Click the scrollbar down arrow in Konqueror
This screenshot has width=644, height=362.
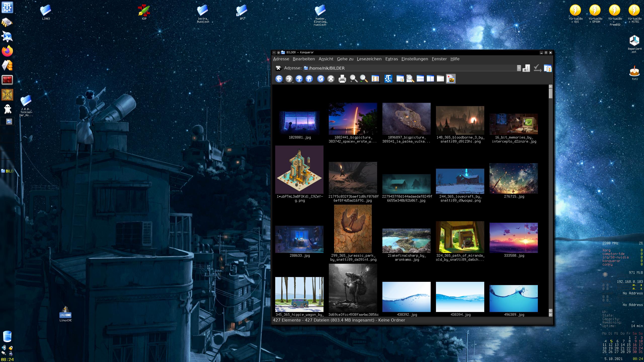pos(550,315)
